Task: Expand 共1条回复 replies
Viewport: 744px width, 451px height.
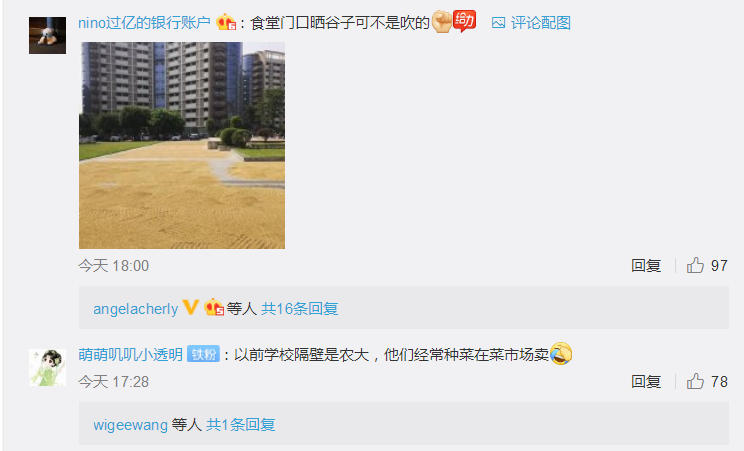Action: 241,424
